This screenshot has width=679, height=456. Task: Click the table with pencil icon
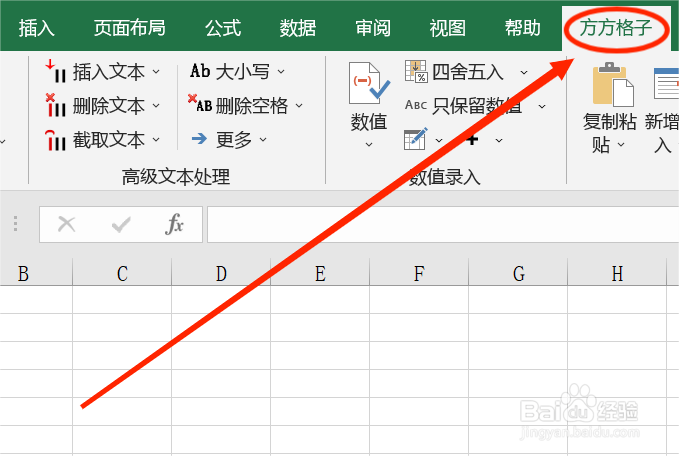(416, 139)
